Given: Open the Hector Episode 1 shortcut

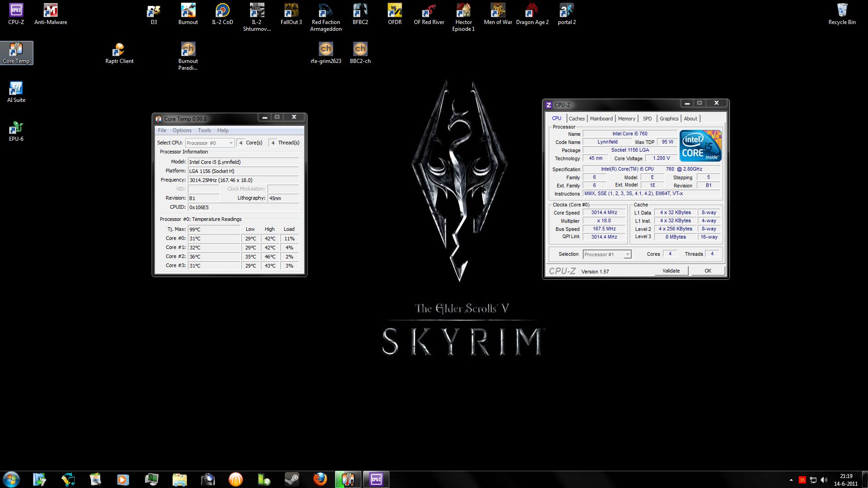Looking at the screenshot, I should click(463, 17).
